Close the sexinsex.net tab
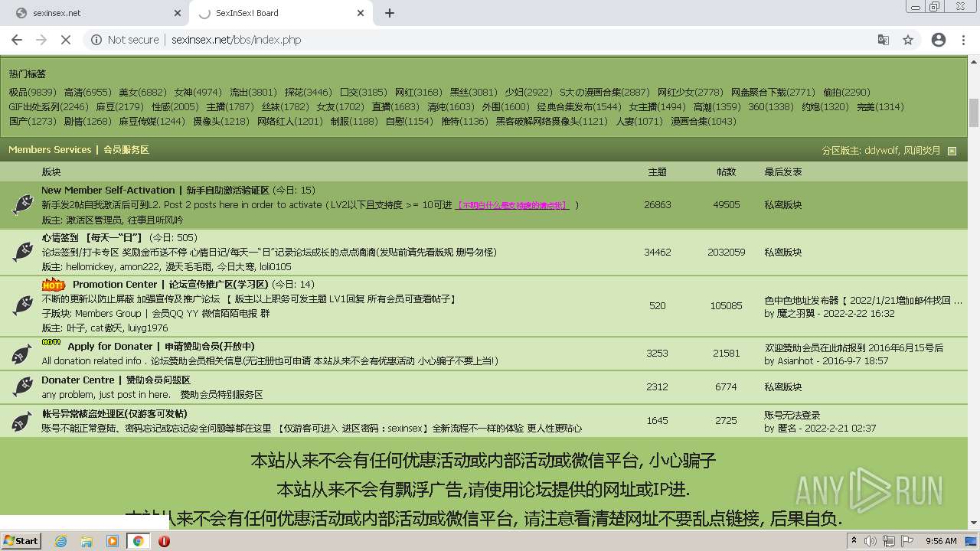Image resolution: width=980 pixels, height=551 pixels. [178, 13]
